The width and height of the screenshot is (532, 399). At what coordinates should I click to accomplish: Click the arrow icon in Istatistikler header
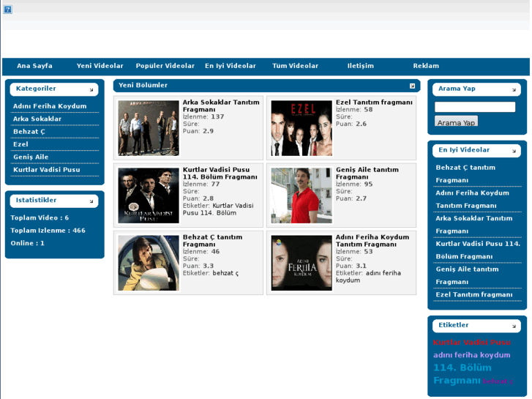(x=91, y=201)
